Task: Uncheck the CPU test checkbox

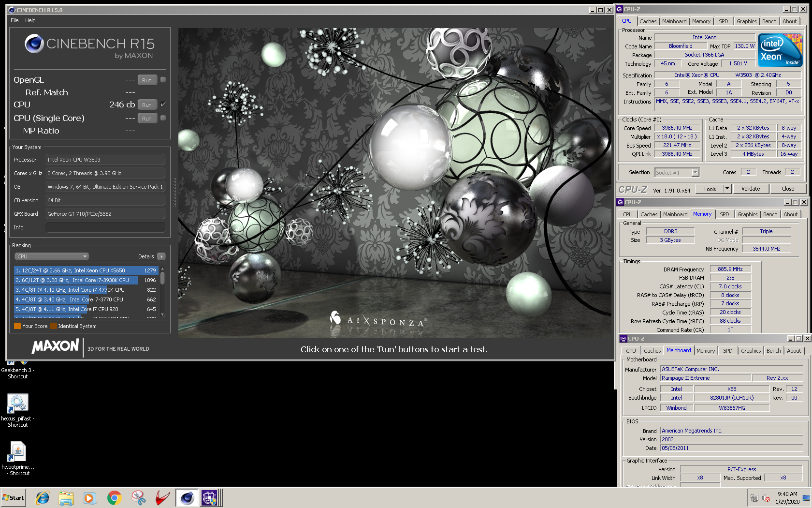Action: coord(163,105)
